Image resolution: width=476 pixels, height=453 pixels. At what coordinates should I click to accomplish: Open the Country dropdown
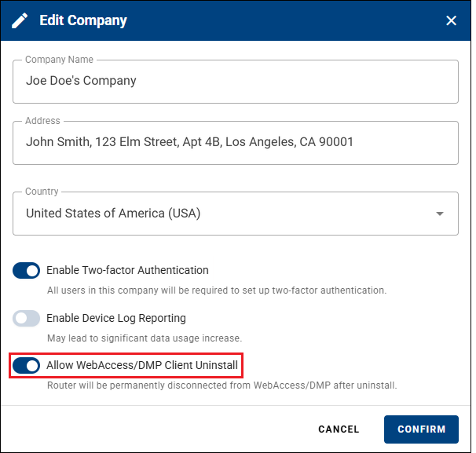click(x=236, y=214)
